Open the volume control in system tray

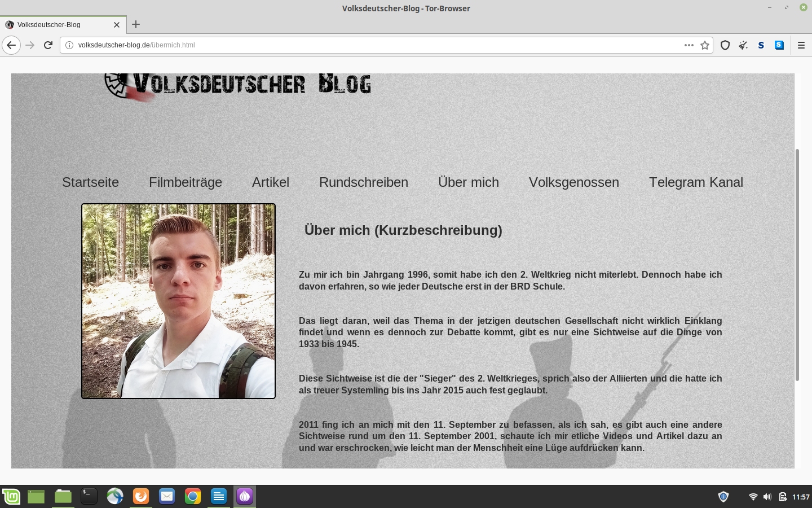point(767,497)
